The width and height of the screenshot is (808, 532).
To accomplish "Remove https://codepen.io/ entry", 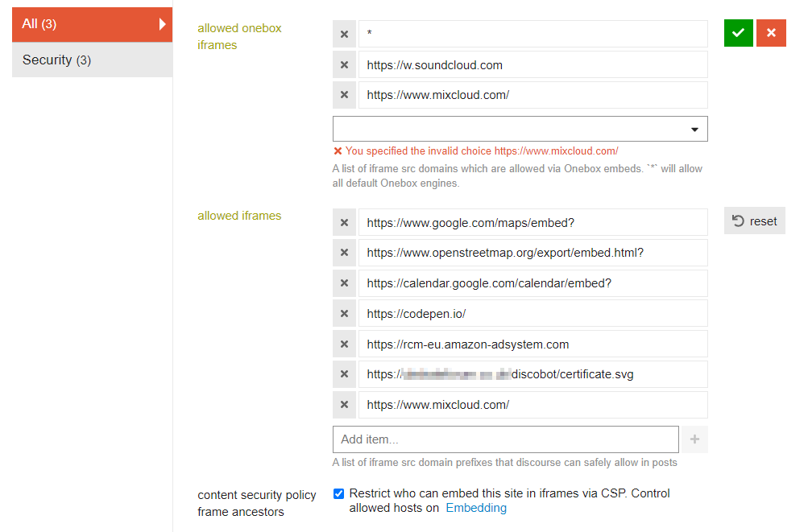I will (344, 314).
